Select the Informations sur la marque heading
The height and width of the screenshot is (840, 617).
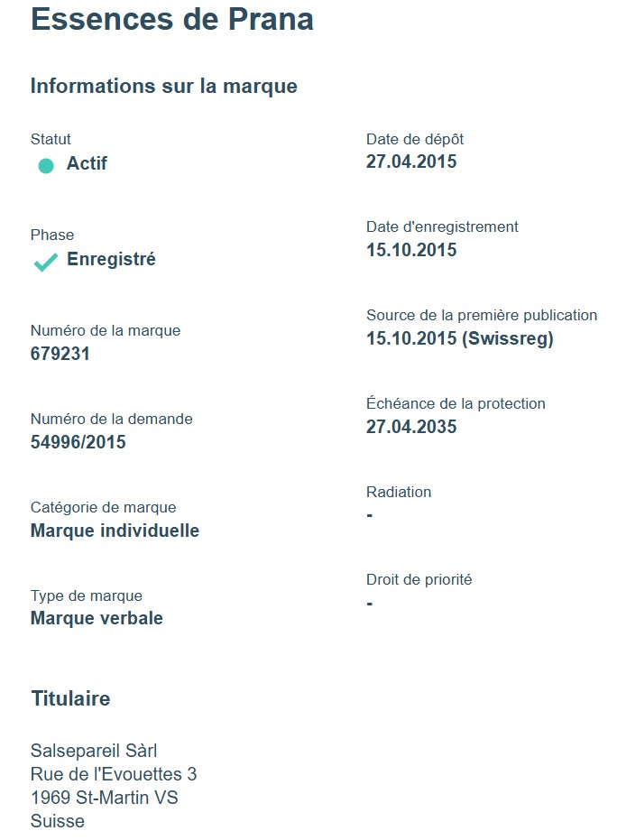pos(164,87)
